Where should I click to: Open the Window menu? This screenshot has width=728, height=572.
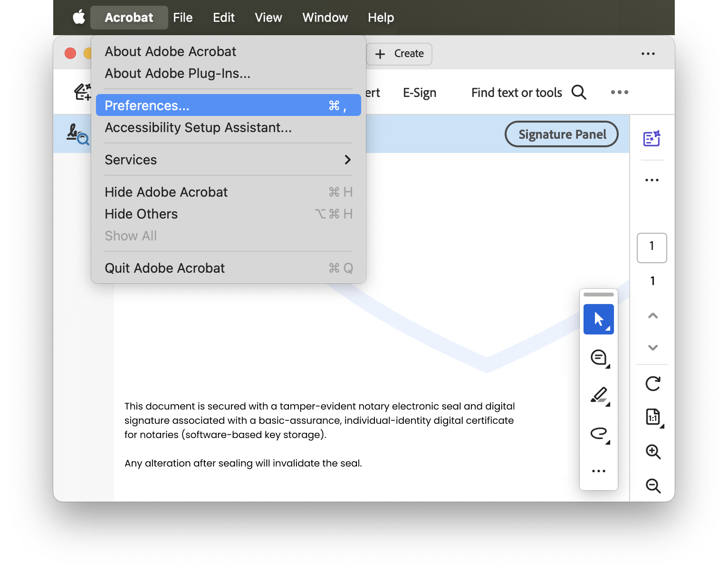coord(325,18)
